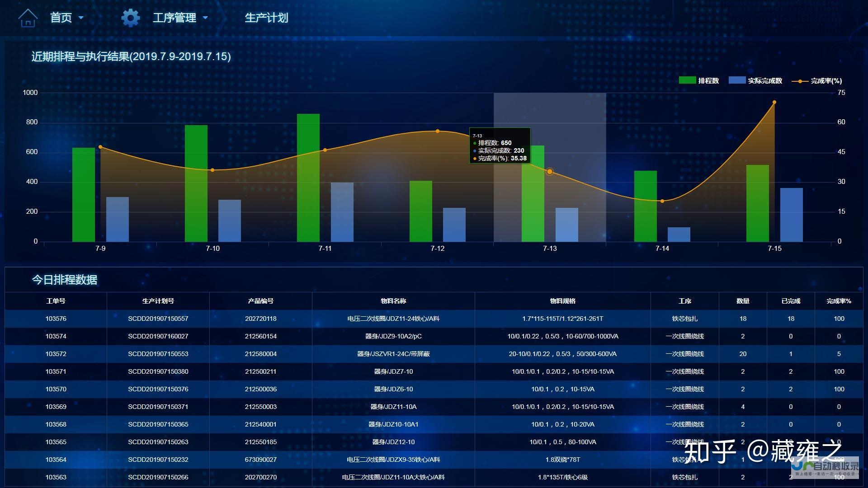Click the green 7-9 schedule bar
Image resolution: width=868 pixels, height=488 pixels.
(84, 195)
